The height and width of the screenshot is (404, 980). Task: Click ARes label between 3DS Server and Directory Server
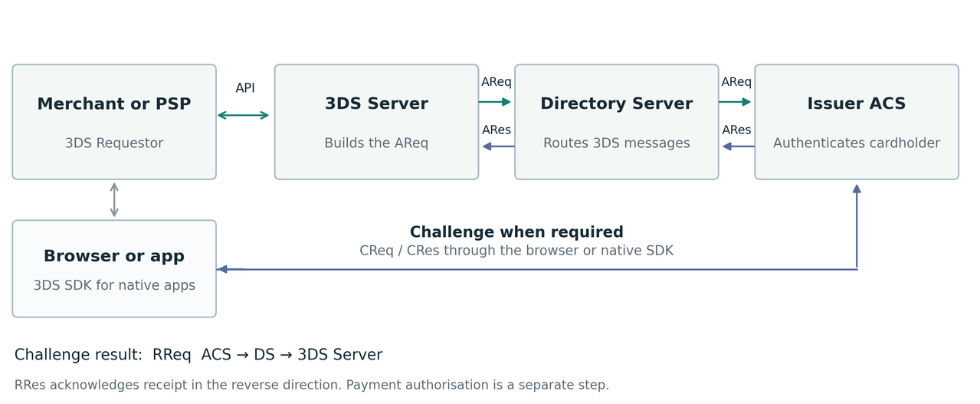pos(497,130)
